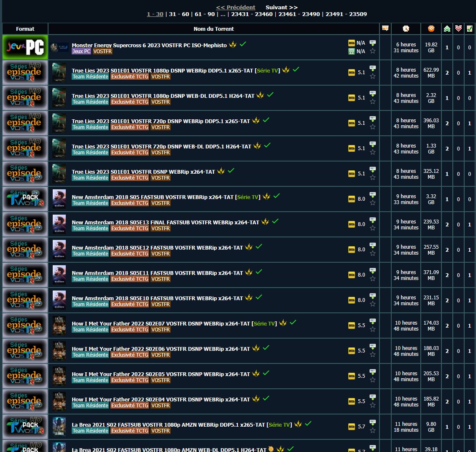Download True Lies 720p WEB-DL H264 torrent
476x452 pixels.
(x=372, y=144)
